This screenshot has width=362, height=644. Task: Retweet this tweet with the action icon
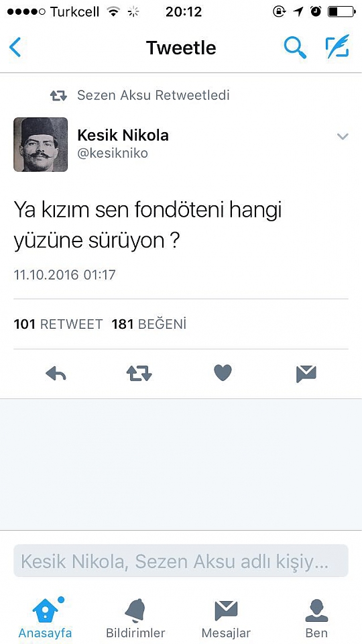139,374
